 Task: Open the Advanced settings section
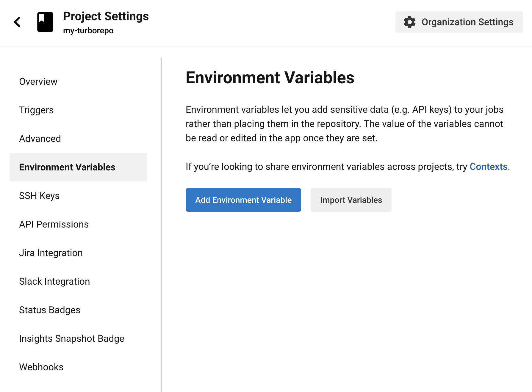[40, 139]
